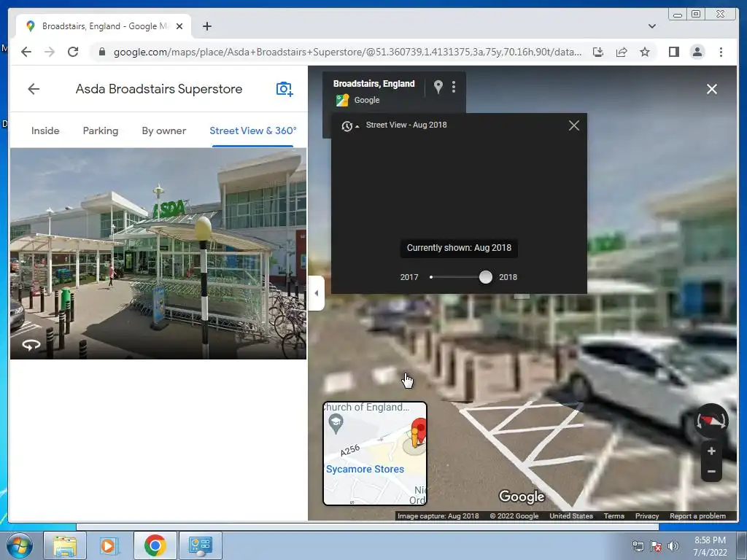Click the volume speaker tray icon

click(673, 546)
